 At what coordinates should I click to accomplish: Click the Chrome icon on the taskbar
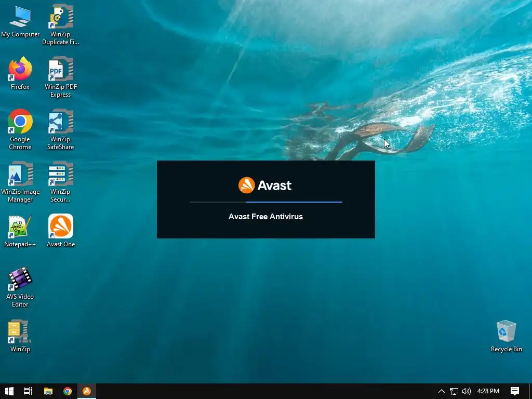point(68,391)
